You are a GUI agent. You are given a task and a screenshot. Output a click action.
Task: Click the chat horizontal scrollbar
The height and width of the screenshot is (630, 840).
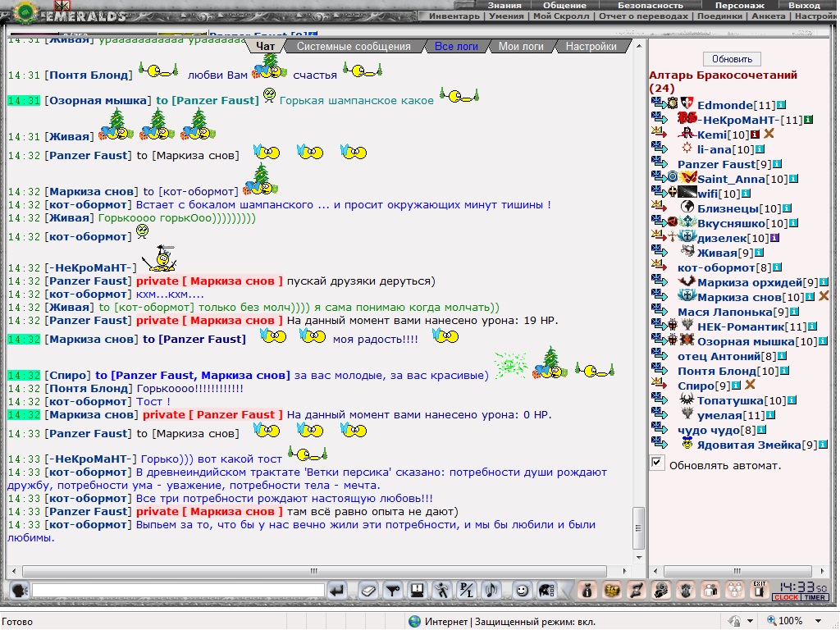tap(314, 571)
